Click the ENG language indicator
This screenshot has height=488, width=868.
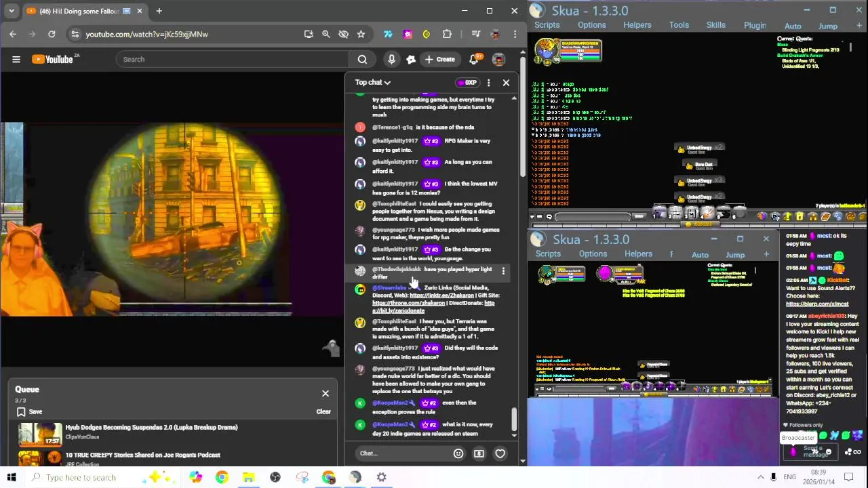790,477
